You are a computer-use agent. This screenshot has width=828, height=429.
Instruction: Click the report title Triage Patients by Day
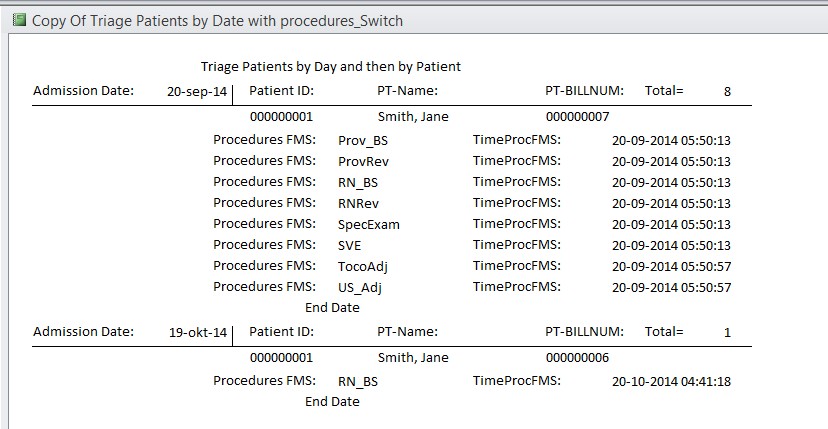[x=331, y=67]
